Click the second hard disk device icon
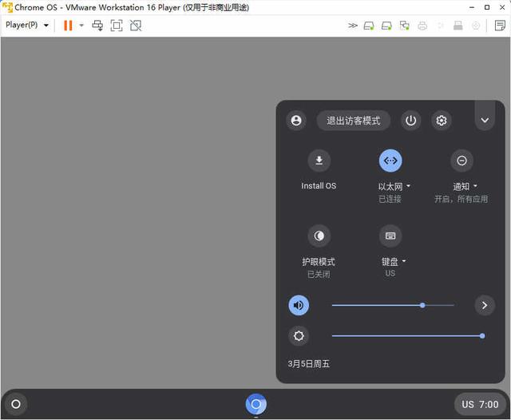This screenshot has height=420, width=511. pos(386,26)
